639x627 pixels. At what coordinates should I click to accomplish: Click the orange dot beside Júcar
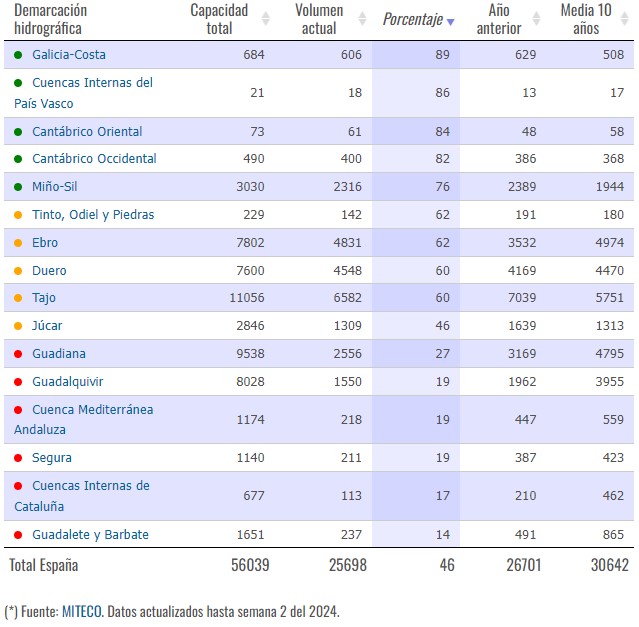pyautogui.click(x=18, y=326)
